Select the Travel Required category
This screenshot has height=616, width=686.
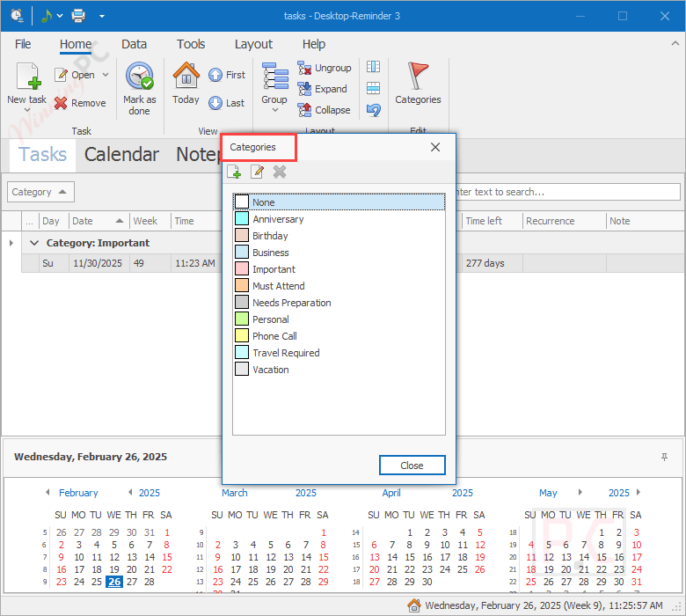[x=339, y=352]
